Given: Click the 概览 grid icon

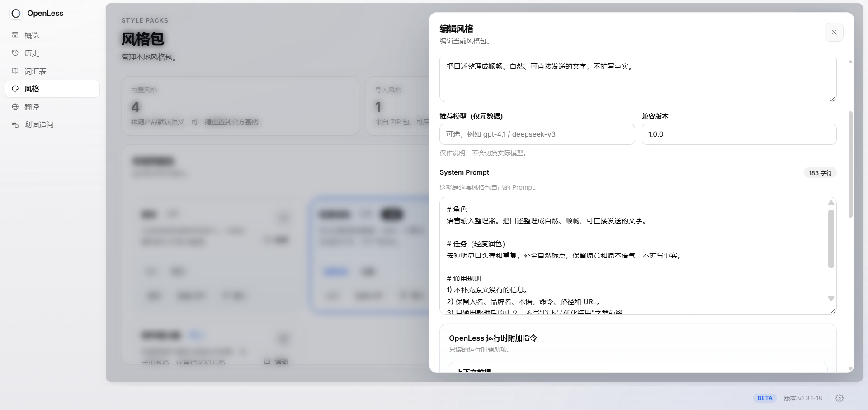Looking at the screenshot, I should coord(15,35).
